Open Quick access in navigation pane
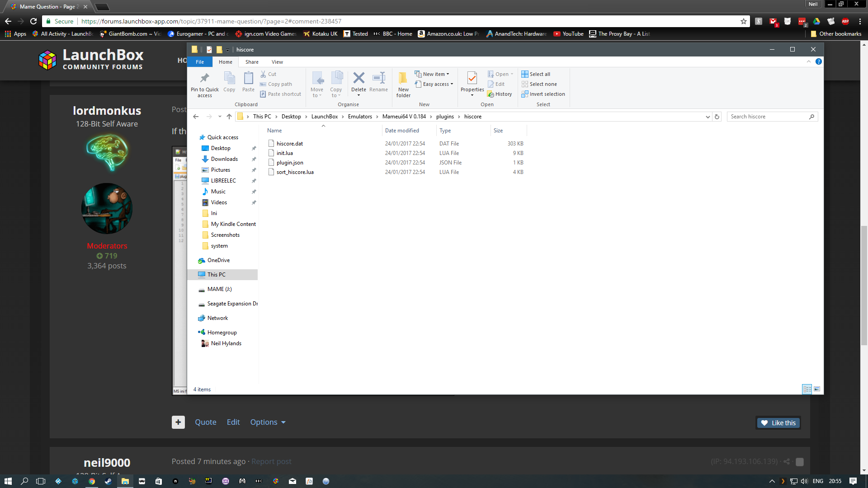Viewport: 868px width, 488px height. pos(222,137)
